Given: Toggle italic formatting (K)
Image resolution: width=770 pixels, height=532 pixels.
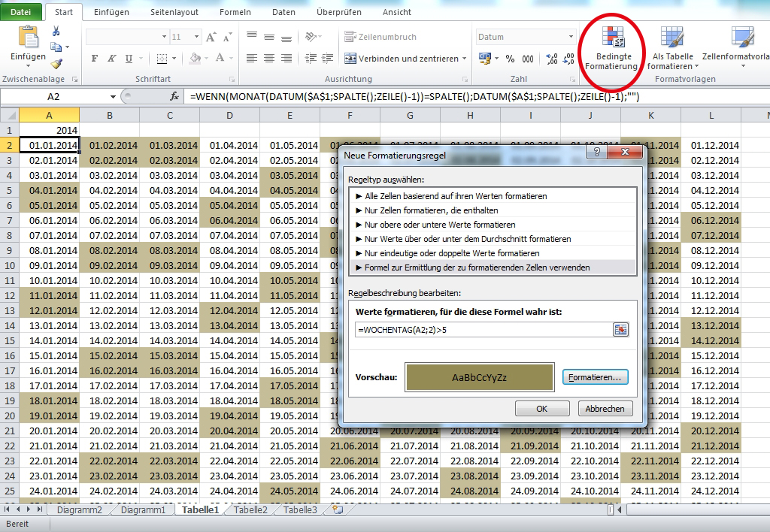Looking at the screenshot, I should click(111, 59).
